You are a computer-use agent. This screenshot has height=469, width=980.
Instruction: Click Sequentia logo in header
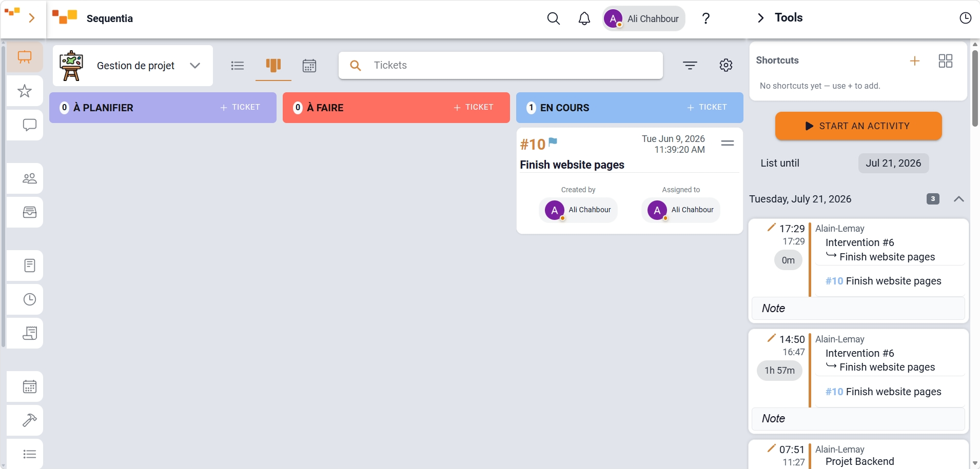coord(65,17)
